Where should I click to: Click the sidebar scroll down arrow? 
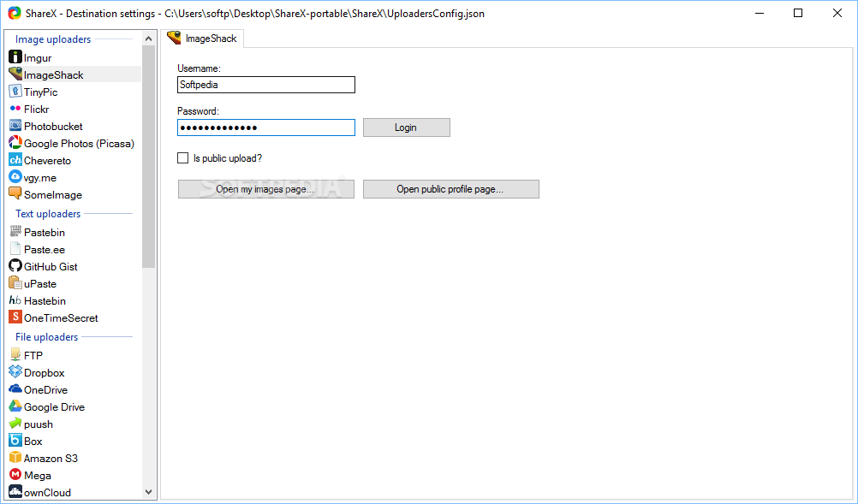pyautogui.click(x=148, y=492)
